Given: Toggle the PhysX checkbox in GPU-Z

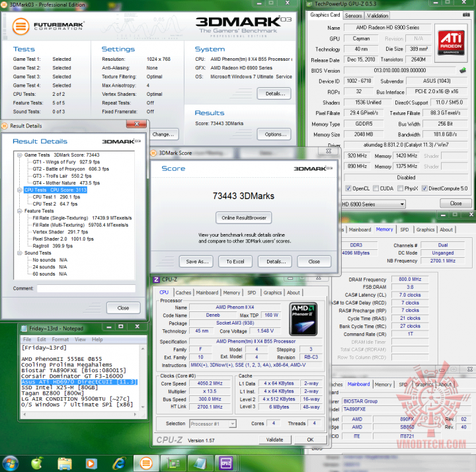Looking at the screenshot, I should (x=400, y=188).
